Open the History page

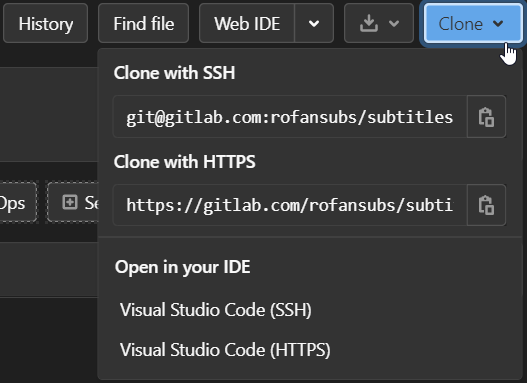coord(45,24)
